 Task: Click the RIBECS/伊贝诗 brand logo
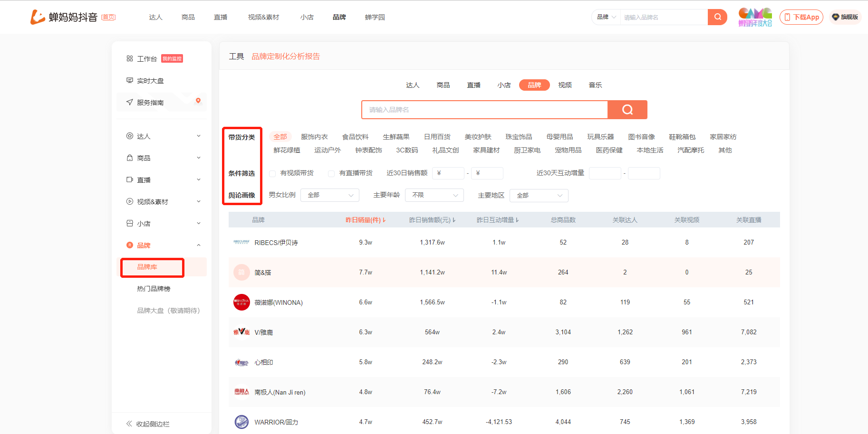pos(241,242)
